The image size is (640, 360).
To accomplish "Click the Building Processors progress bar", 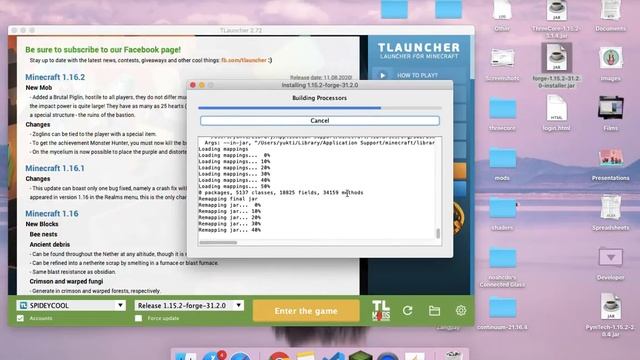I will tap(320, 108).
